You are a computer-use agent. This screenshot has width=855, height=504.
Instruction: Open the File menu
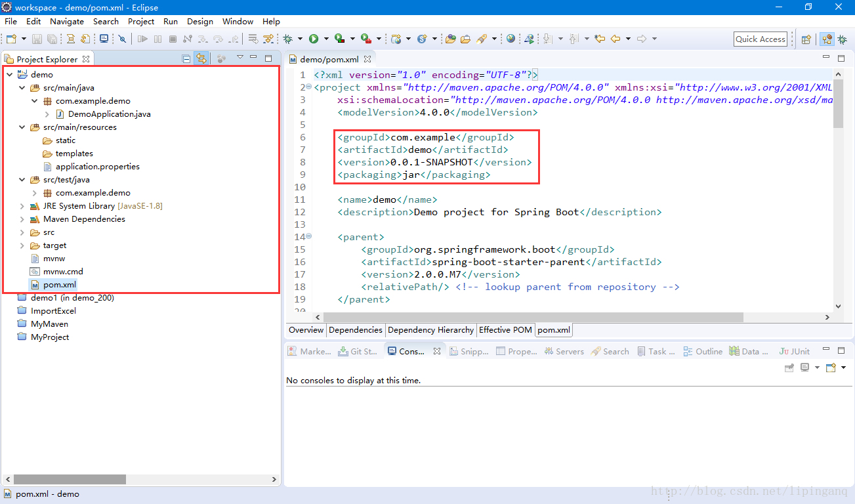(x=10, y=21)
